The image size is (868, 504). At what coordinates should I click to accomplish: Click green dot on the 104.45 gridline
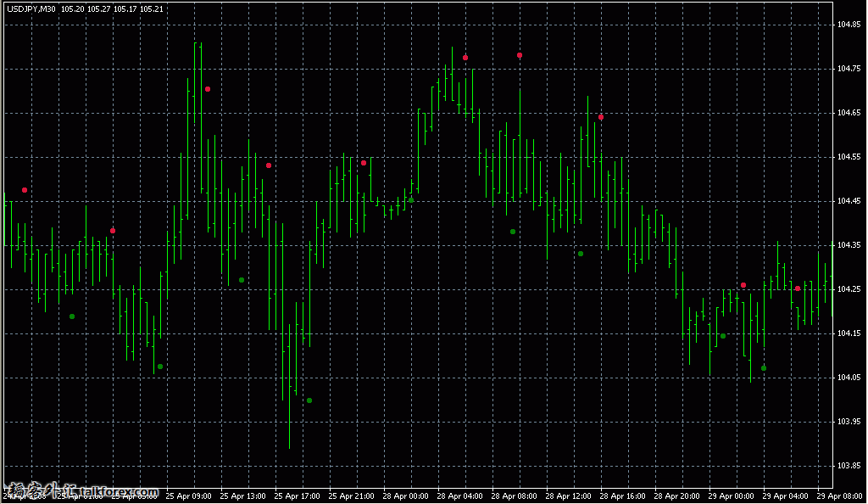(411, 200)
